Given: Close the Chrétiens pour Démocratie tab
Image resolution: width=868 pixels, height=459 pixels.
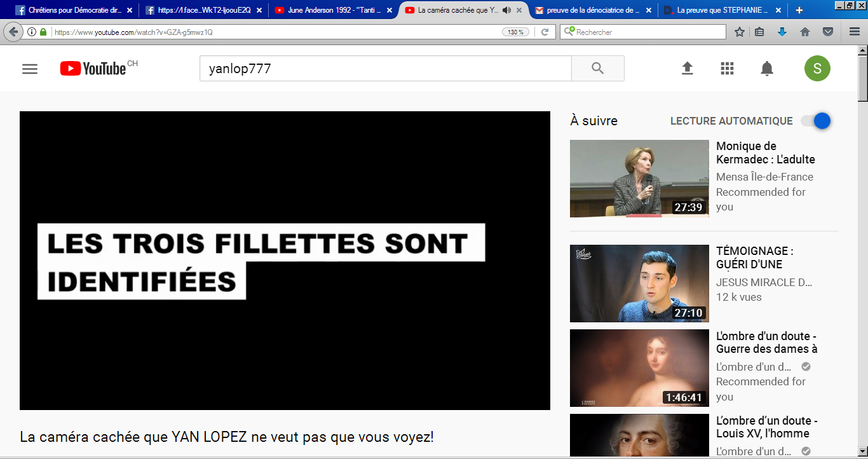Looking at the screenshot, I should pyautogui.click(x=130, y=10).
